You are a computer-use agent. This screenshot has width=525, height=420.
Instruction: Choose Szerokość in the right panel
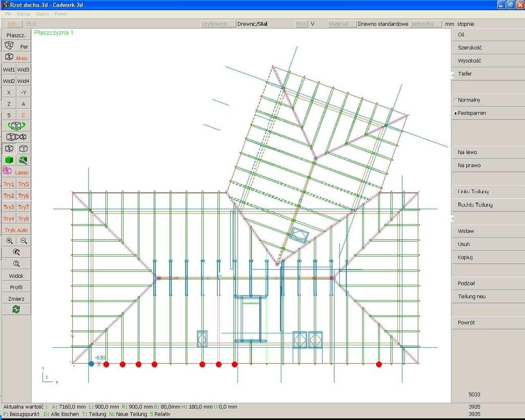(489, 48)
